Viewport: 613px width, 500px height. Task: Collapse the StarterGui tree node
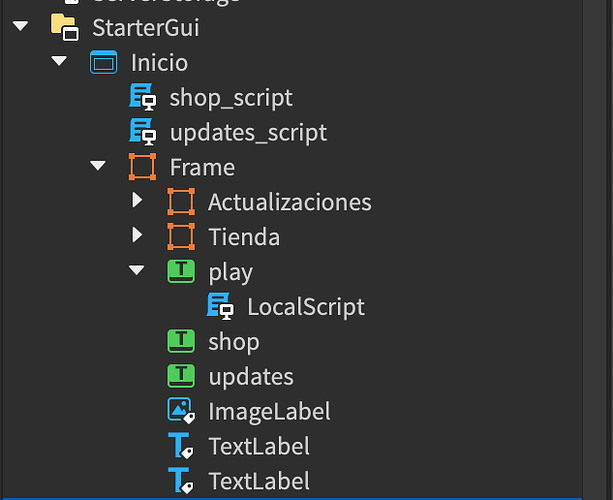pyautogui.click(x=20, y=27)
